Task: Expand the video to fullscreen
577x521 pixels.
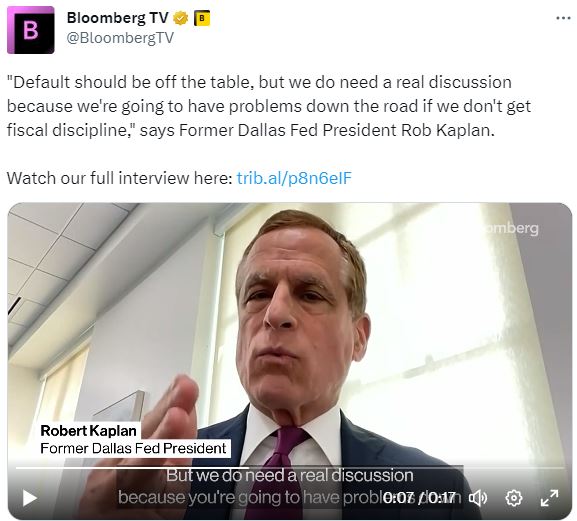Action: 549,498
